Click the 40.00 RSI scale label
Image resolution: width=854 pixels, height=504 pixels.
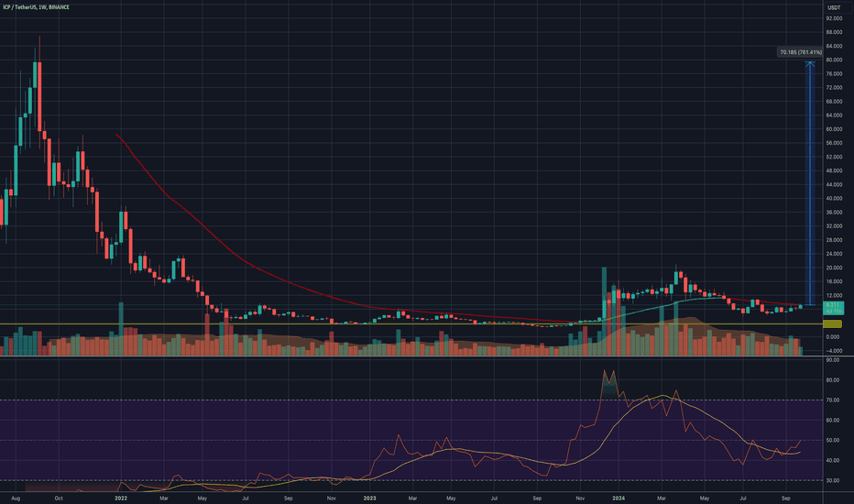pyautogui.click(x=835, y=460)
